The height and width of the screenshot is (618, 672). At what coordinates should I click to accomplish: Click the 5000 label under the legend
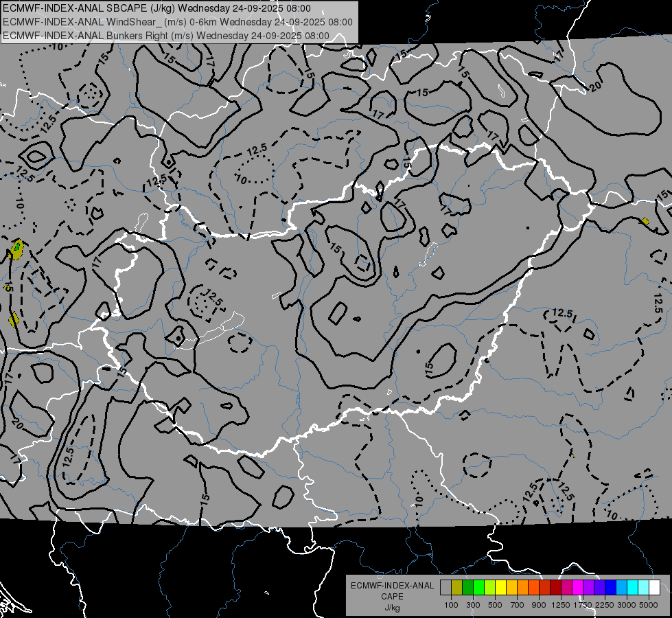[x=649, y=605]
